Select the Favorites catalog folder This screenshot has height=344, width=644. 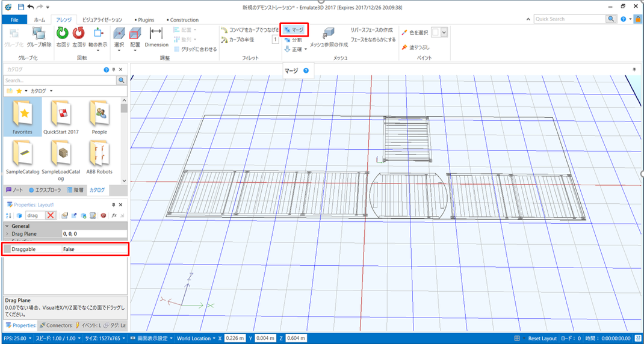[x=23, y=117]
